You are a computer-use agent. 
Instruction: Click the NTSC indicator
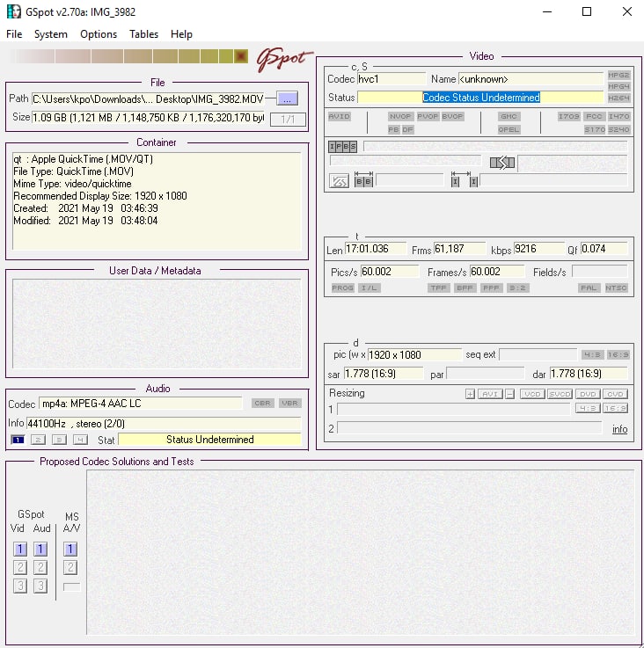[x=617, y=288]
